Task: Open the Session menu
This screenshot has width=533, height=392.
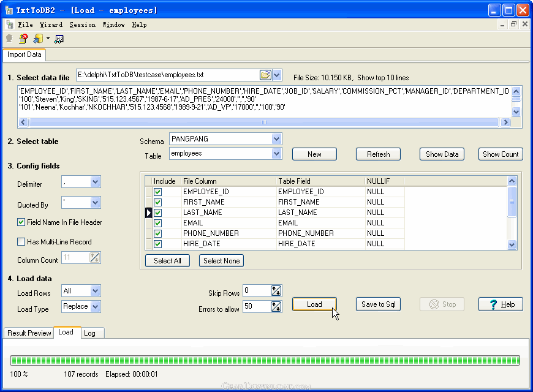Action: (x=82, y=25)
